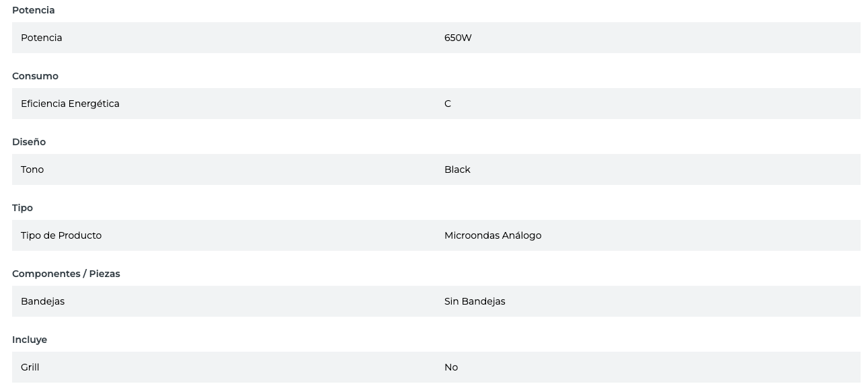Select the Microondas Análogo value
Image resolution: width=868 pixels, height=388 pixels.
point(493,235)
